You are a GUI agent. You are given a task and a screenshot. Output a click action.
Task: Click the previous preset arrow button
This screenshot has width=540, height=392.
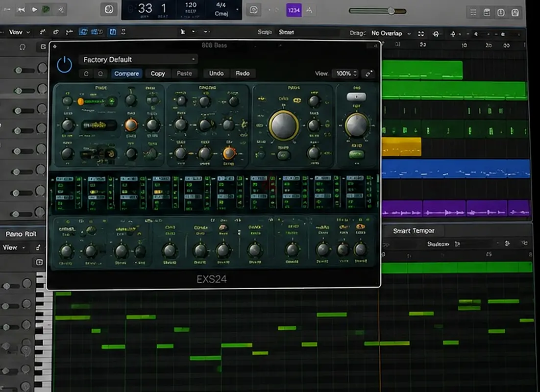[86, 73]
